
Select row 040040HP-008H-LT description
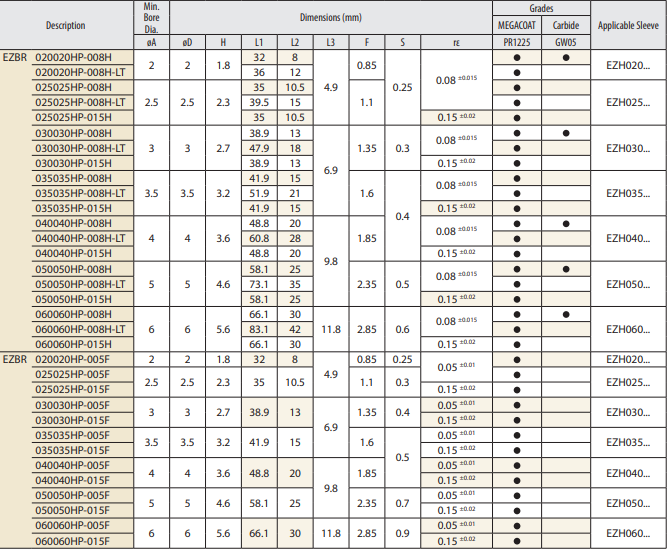point(80,238)
